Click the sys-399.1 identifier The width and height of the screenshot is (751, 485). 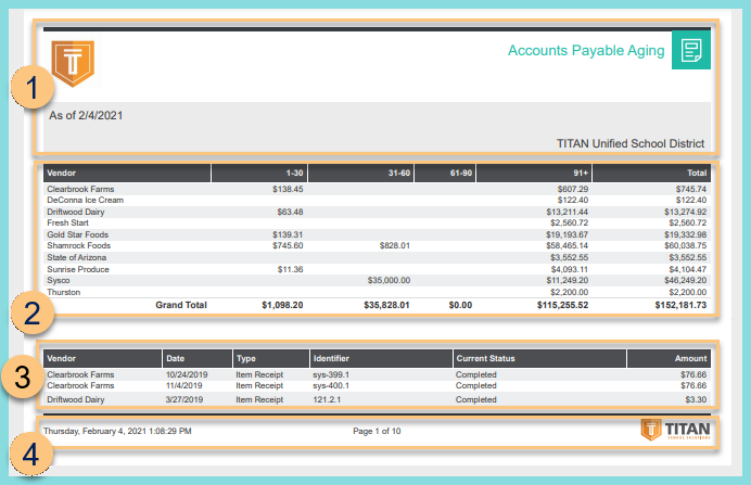331,375
